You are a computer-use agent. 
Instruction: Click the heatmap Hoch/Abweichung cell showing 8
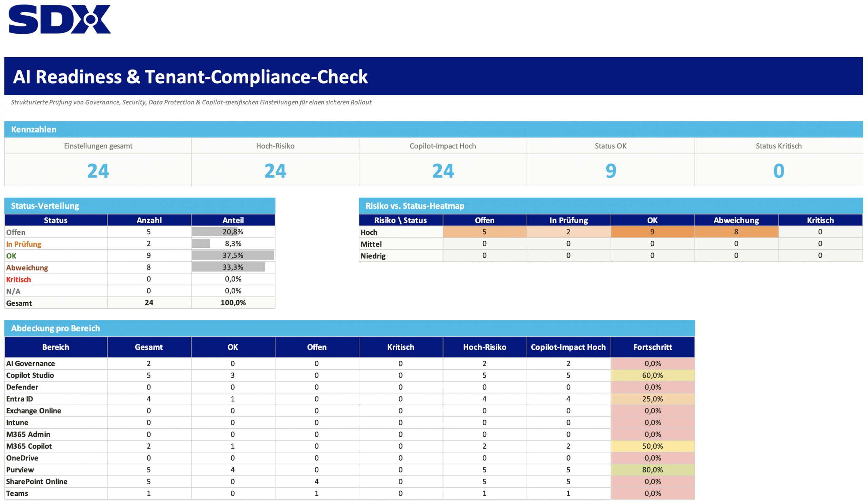736,232
